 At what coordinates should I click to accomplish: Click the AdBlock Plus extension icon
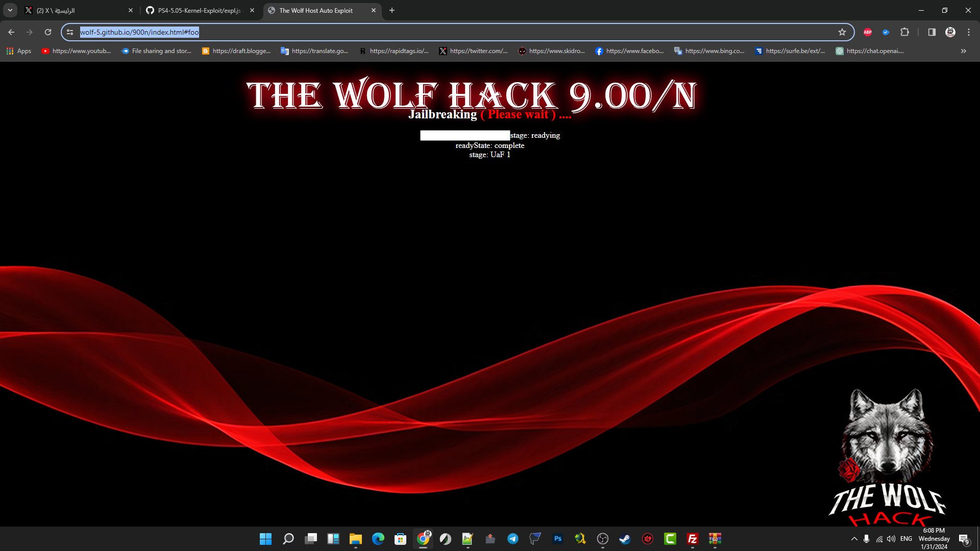(867, 32)
